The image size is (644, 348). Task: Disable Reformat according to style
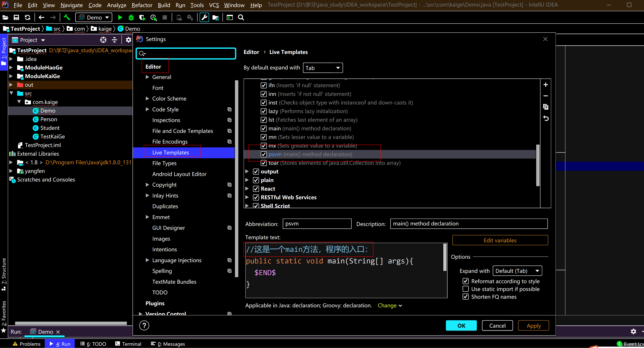point(465,281)
